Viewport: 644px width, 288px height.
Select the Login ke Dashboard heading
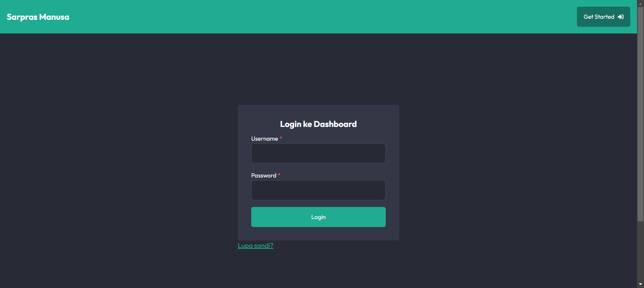coord(318,124)
